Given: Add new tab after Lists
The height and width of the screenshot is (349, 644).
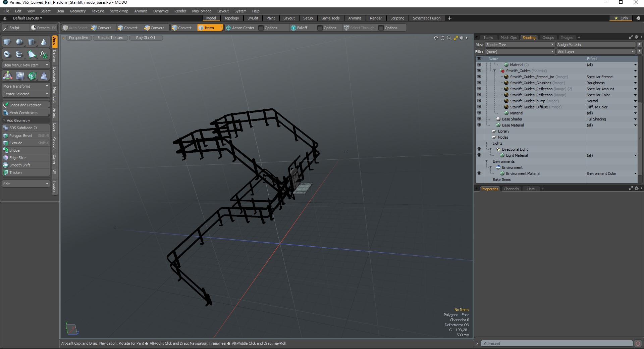Looking at the screenshot, I should pos(543,189).
